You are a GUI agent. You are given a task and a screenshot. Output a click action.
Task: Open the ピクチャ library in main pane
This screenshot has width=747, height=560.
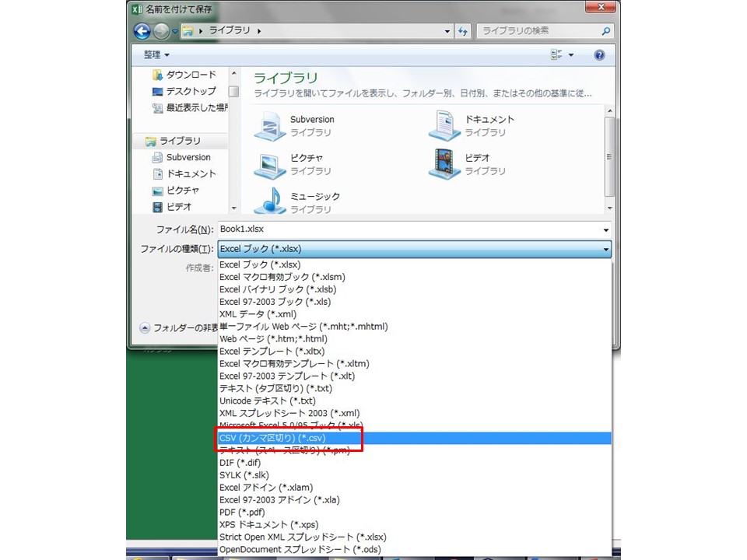tap(270, 164)
